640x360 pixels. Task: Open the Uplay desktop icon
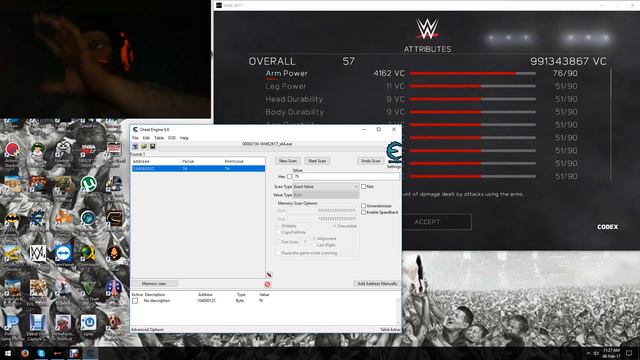click(x=88, y=322)
